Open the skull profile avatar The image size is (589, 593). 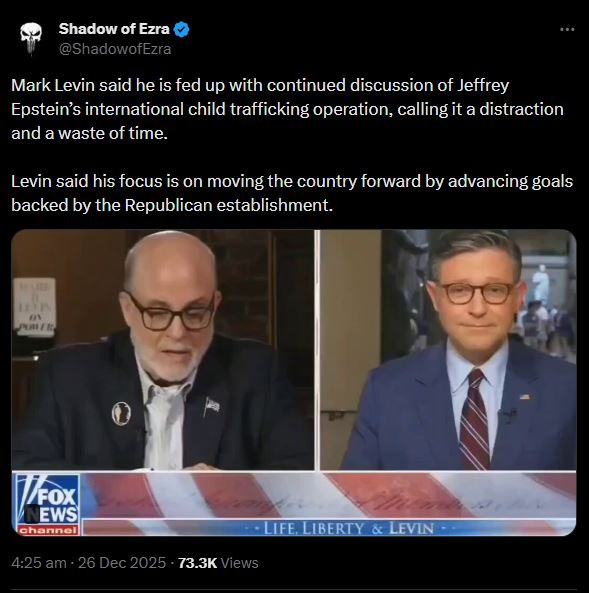click(x=31, y=38)
